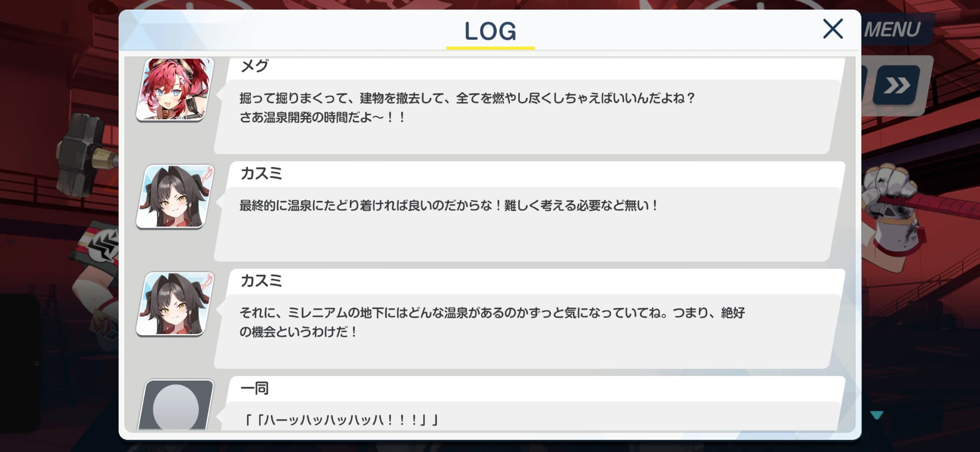
Task: Tap the fast-forward skip arrows icon
Action: click(x=896, y=86)
